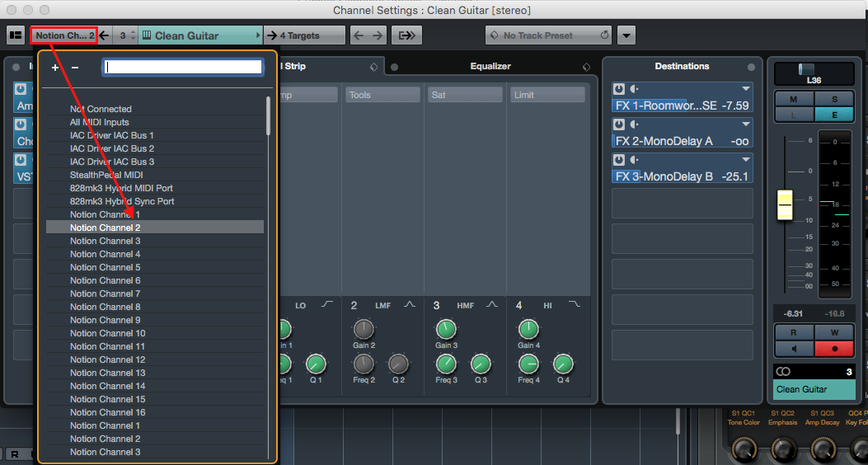Click the stereo channel configuration icon
Screen dimensions: 868x465
pyautogui.click(x=783, y=372)
